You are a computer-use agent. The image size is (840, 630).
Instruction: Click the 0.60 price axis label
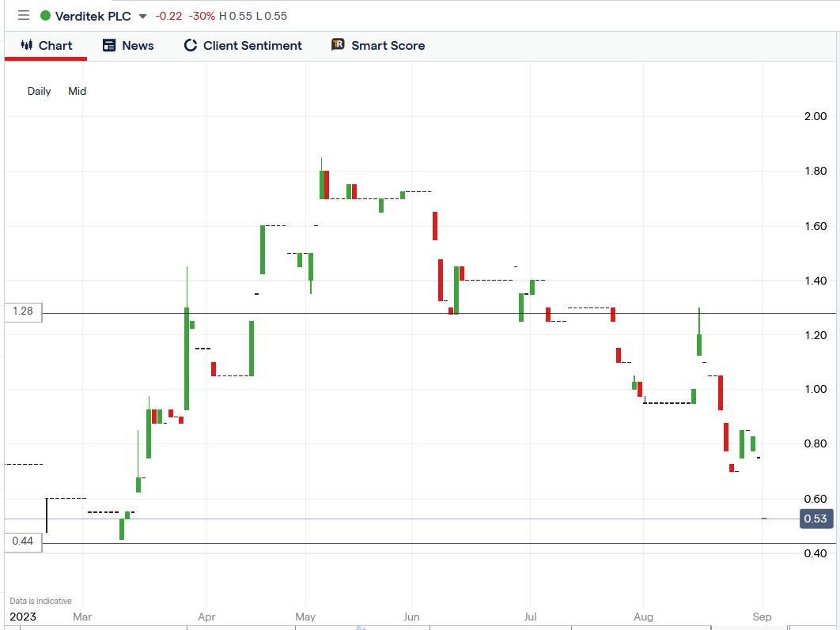point(815,499)
